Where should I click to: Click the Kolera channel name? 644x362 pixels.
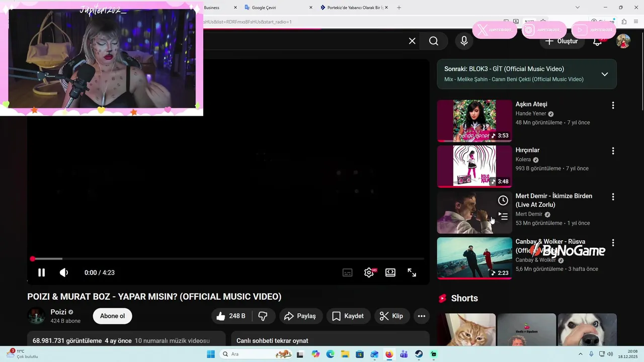[x=523, y=159]
